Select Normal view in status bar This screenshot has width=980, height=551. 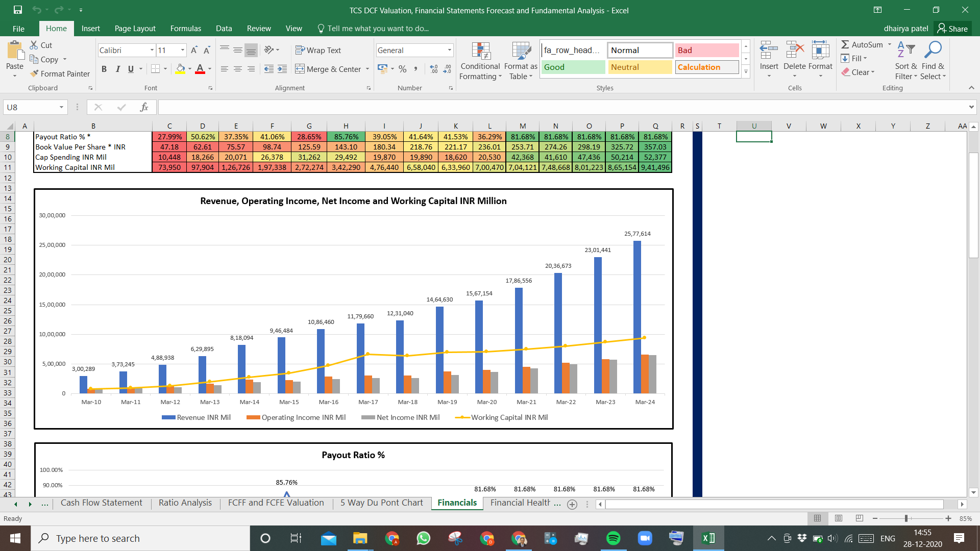pos(817,518)
